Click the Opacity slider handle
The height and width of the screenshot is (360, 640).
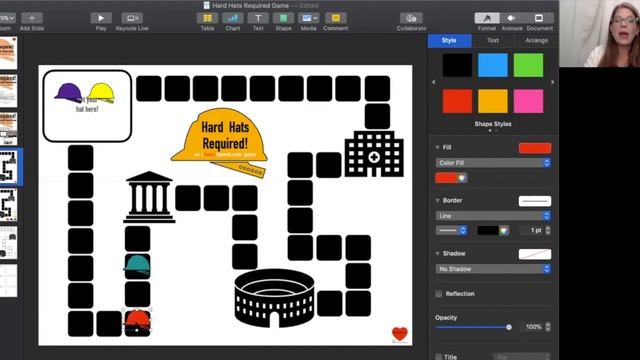pyautogui.click(x=509, y=327)
